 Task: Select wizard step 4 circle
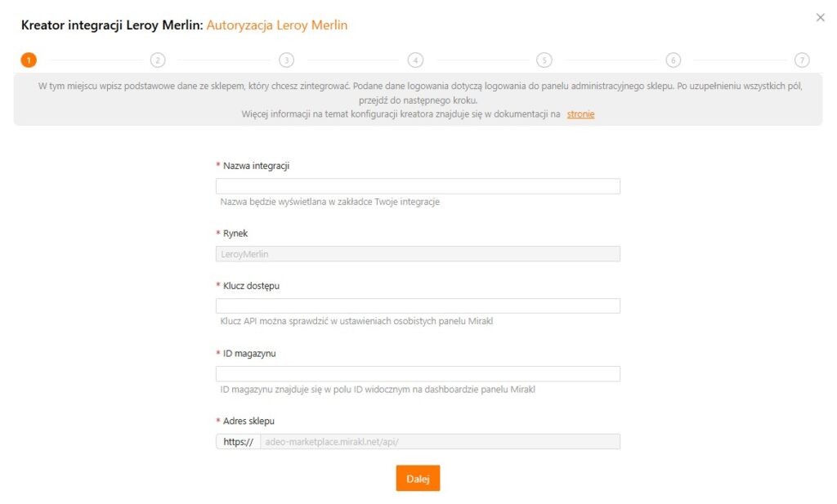[x=415, y=60]
